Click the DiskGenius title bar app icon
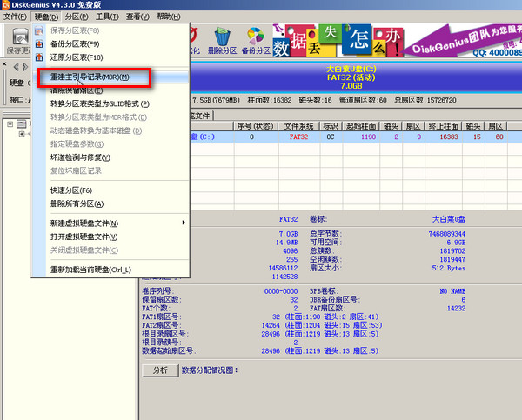Image resolution: width=522 pixels, height=420 pixels. 5,4
